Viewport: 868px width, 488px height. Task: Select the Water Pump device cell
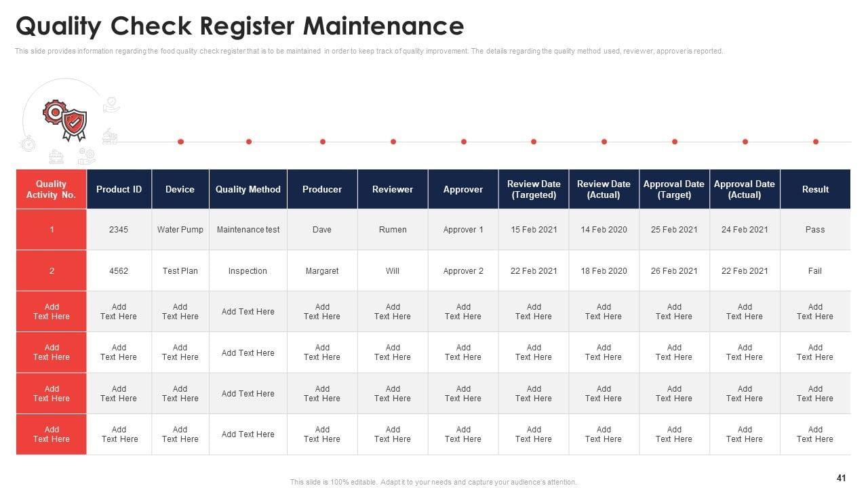point(180,230)
